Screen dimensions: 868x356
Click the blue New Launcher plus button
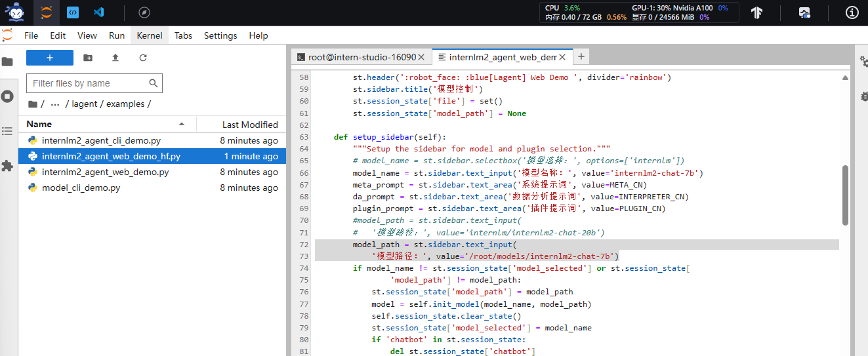click(x=50, y=58)
